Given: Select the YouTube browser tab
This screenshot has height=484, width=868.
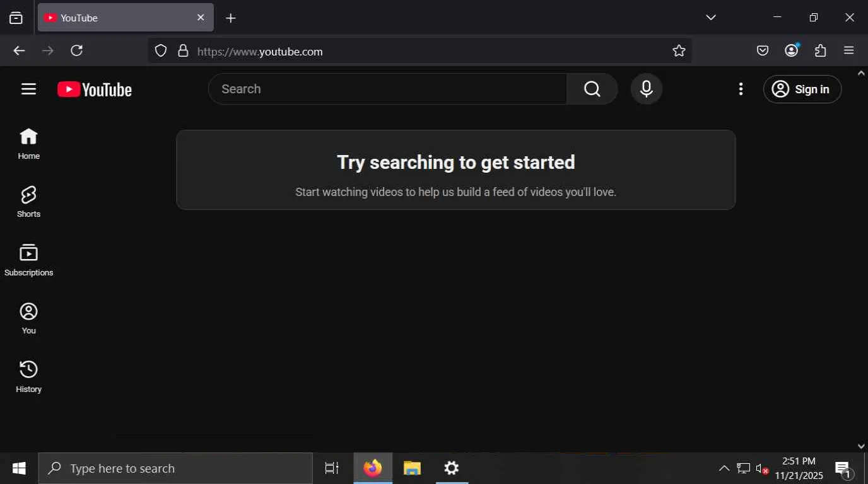Looking at the screenshot, I should [x=126, y=18].
